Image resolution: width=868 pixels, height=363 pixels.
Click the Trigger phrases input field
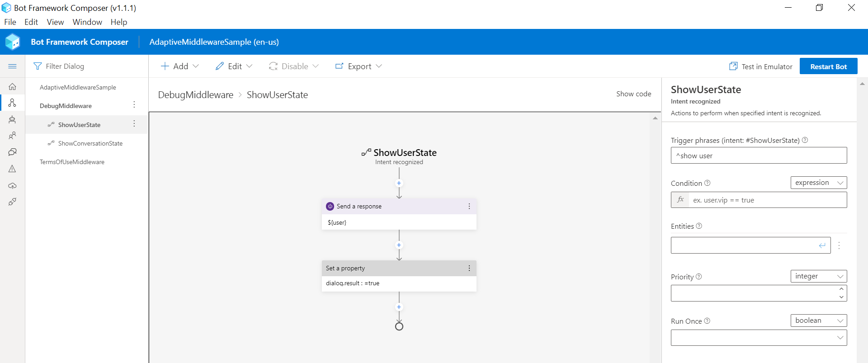pyautogui.click(x=759, y=156)
